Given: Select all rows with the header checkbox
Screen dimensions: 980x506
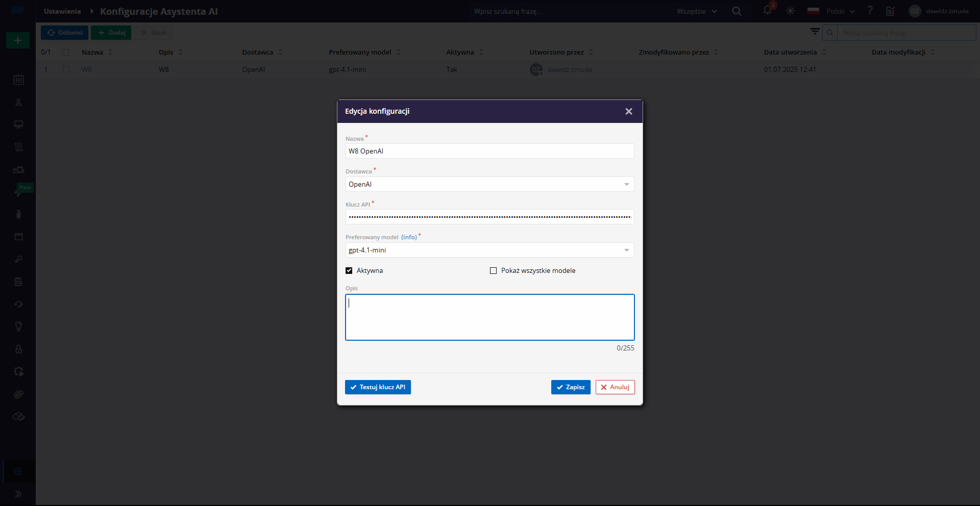Looking at the screenshot, I should pos(65,52).
